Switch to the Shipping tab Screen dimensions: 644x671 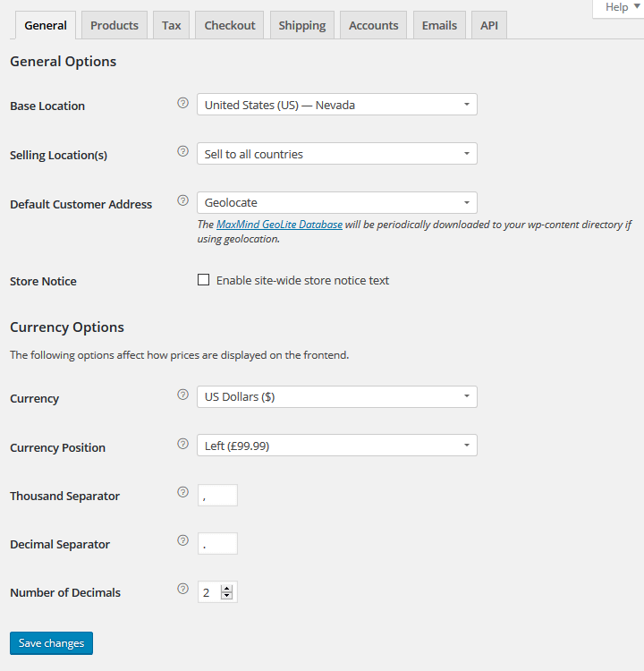coord(301,25)
